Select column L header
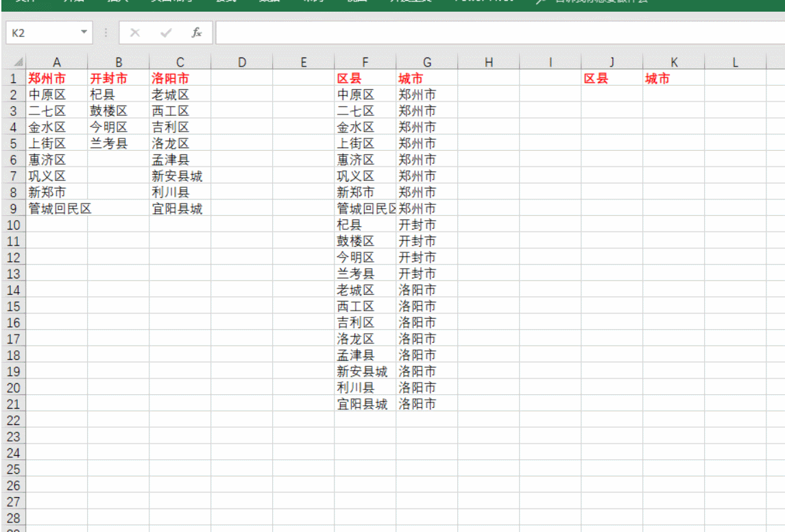Image resolution: width=785 pixels, height=532 pixels. tap(736, 62)
